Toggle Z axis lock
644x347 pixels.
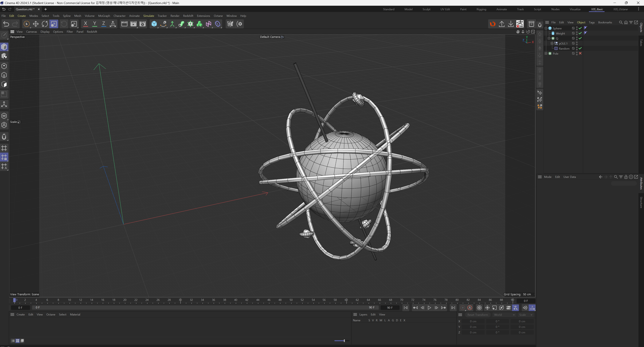[x=103, y=24]
